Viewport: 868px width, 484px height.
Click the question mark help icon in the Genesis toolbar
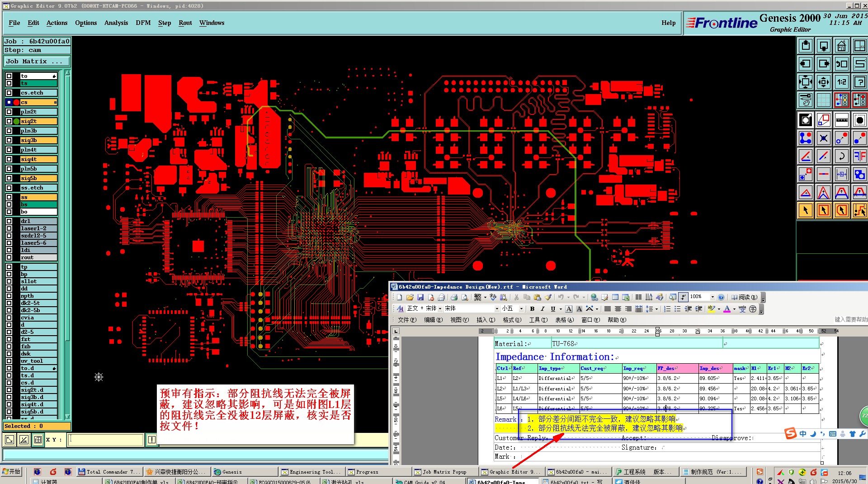pos(859,82)
